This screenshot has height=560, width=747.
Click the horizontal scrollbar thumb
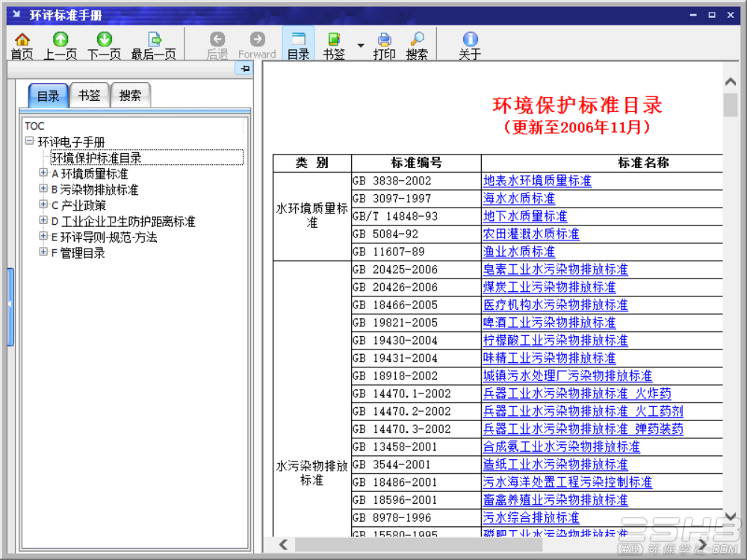pos(419,544)
